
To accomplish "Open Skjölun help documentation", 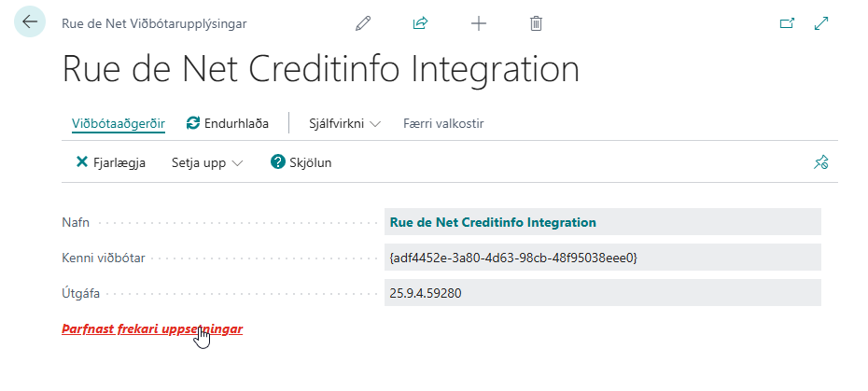I will 301,162.
